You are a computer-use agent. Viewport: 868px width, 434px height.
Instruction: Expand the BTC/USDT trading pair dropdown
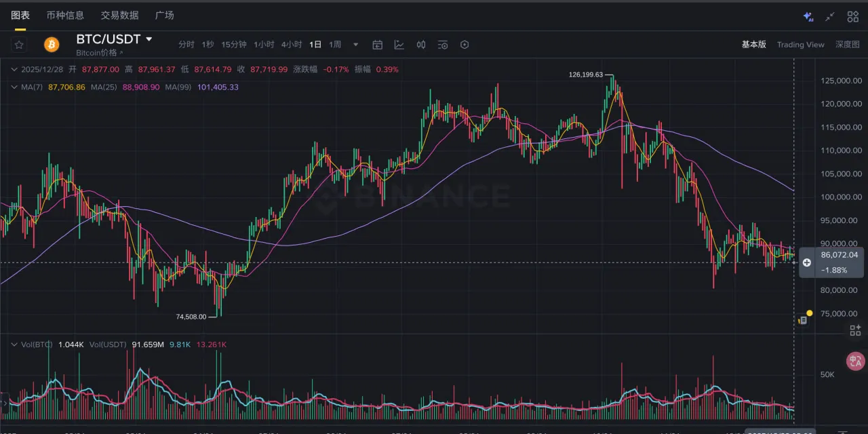(149, 39)
